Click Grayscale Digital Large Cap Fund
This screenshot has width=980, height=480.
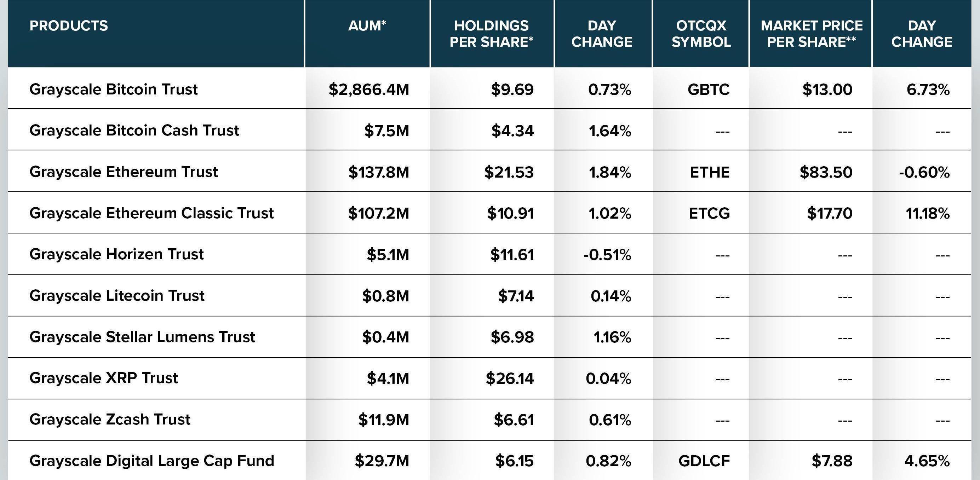151,461
